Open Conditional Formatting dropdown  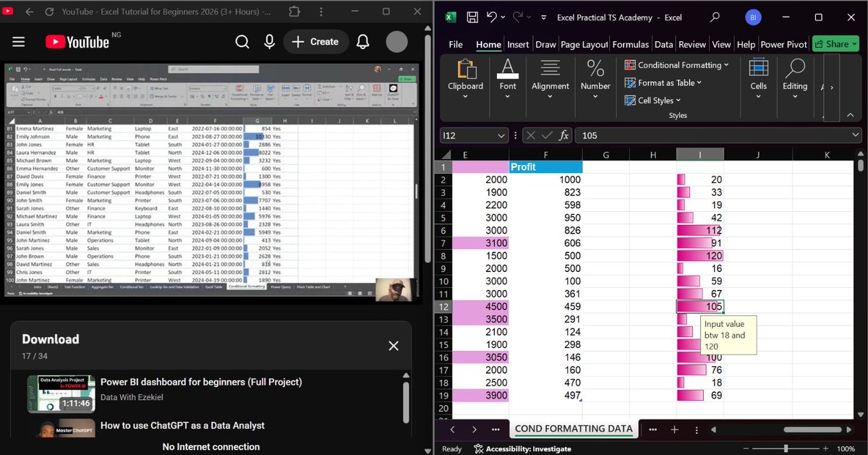point(676,65)
